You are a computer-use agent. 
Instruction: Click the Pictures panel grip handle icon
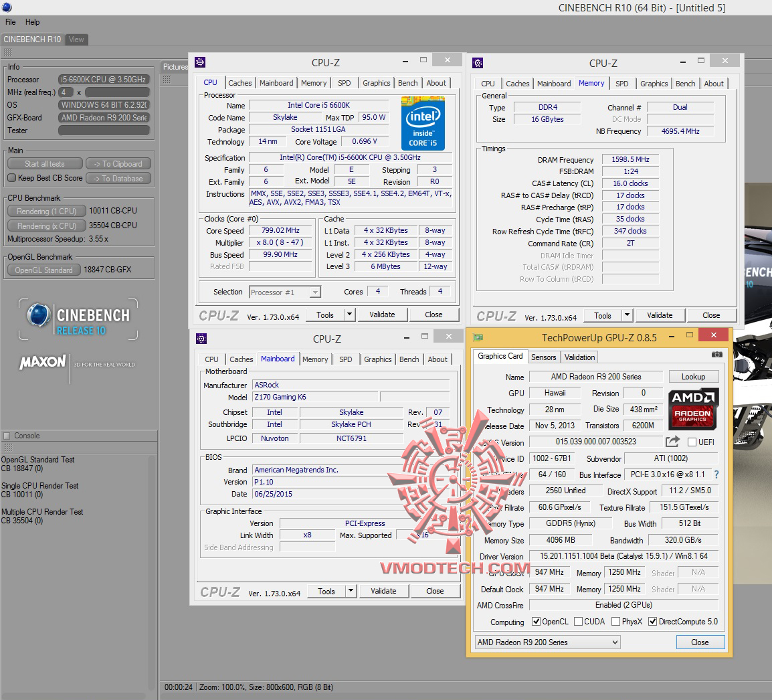167,80
